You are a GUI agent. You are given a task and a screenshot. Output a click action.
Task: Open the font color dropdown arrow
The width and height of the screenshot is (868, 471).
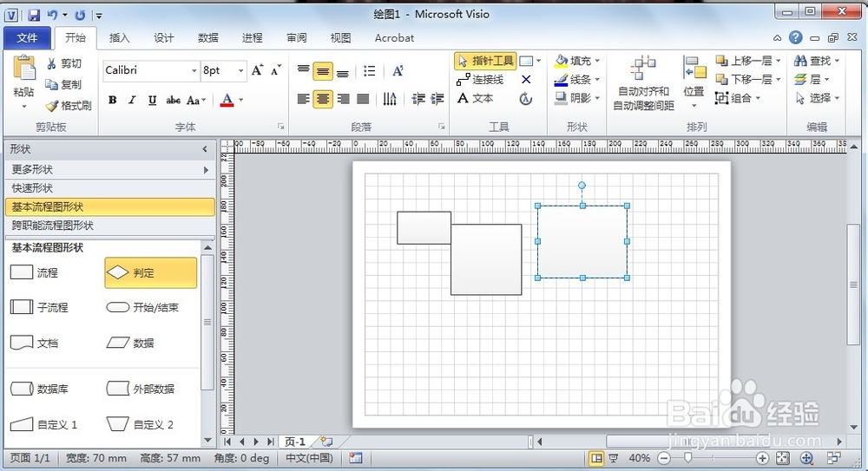pyautogui.click(x=241, y=100)
